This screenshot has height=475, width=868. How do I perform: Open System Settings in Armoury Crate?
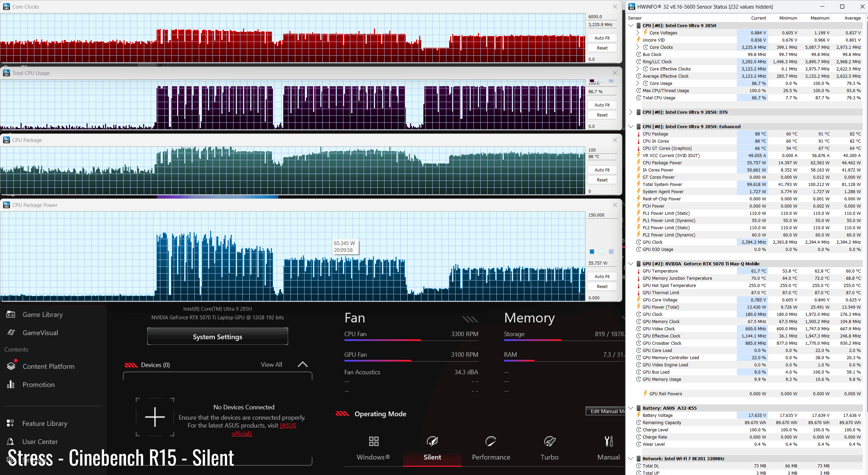[x=217, y=336]
